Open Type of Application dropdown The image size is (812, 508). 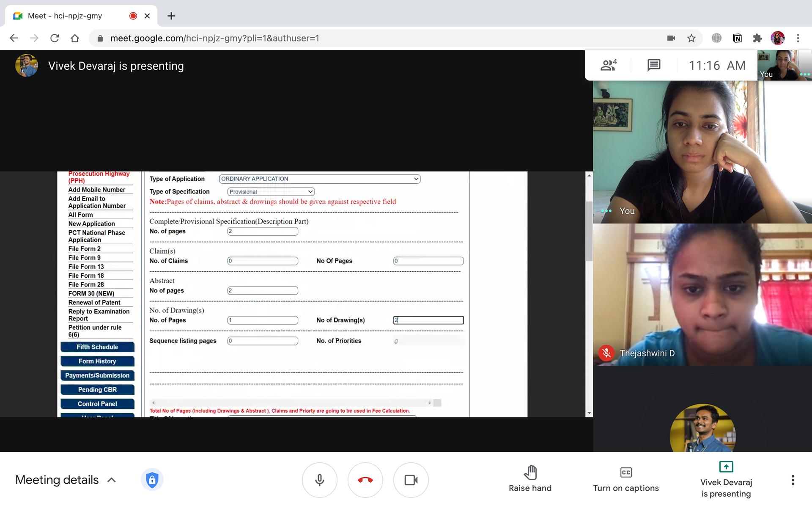tap(319, 179)
